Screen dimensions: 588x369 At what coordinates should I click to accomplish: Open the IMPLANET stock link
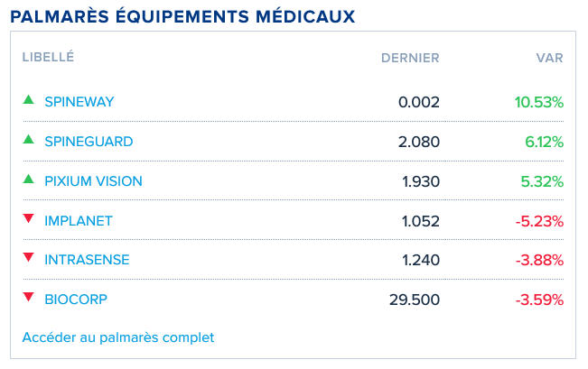[x=79, y=221]
